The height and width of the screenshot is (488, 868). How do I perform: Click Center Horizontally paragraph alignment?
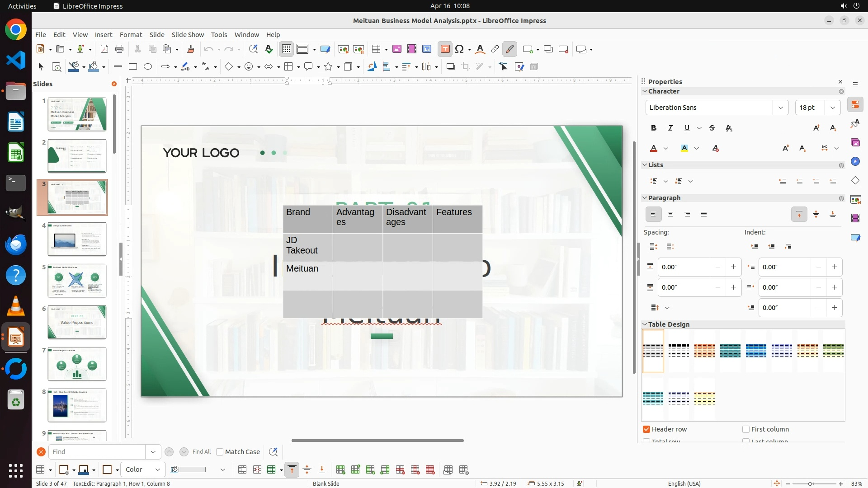pos(670,214)
